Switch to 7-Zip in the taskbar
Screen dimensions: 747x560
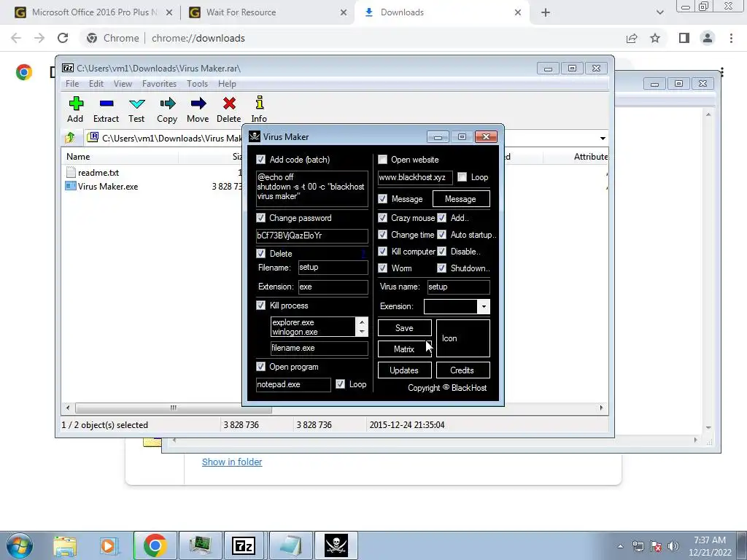coord(244,545)
